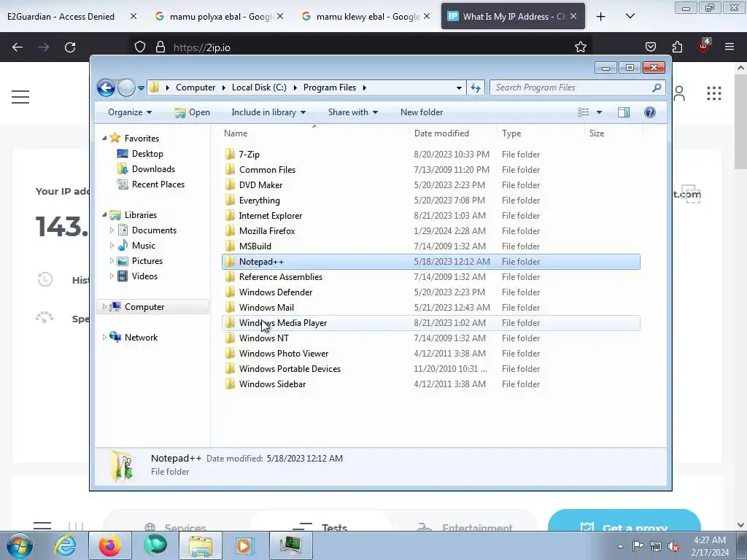Open Explorer Help icon
747x560 pixels.
(x=649, y=112)
